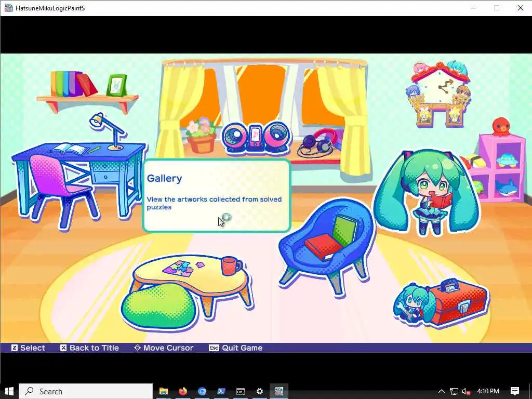Launch Firefox from the taskbar
Screen dimensions: 532x399
pos(183,391)
